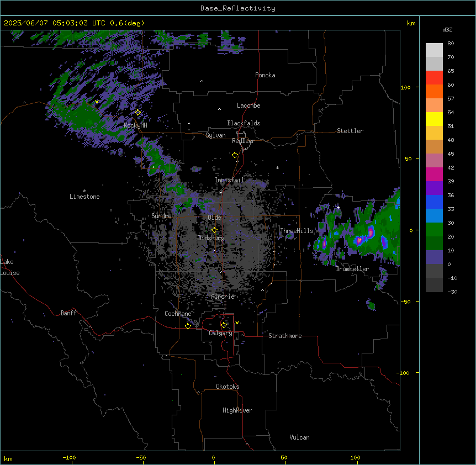Select the bright yellow legend swatch between 54 and 51

coord(434,119)
